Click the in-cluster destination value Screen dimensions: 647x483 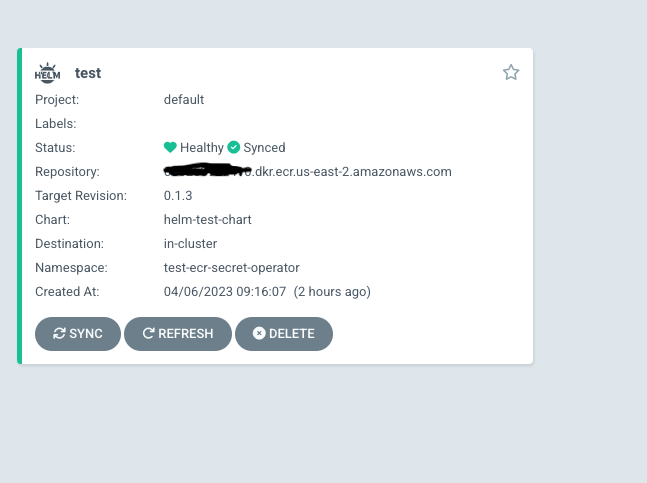tap(190, 243)
